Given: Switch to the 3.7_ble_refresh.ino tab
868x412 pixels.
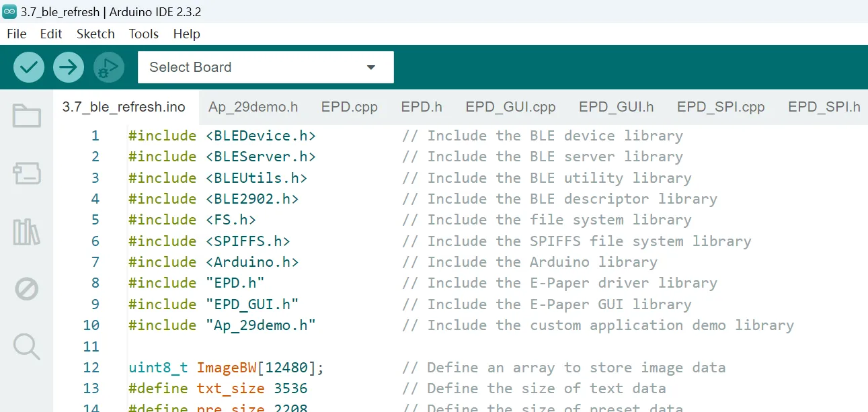Looking at the screenshot, I should tap(124, 107).
